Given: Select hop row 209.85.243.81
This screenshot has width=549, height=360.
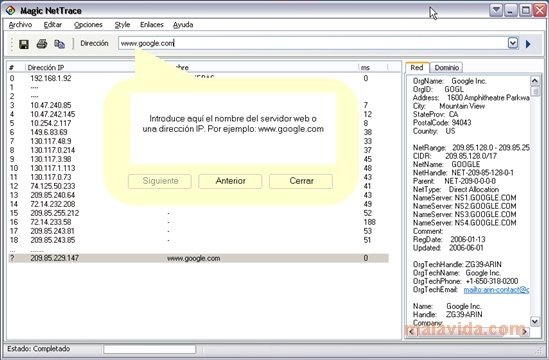Looking at the screenshot, I should 199,231.
